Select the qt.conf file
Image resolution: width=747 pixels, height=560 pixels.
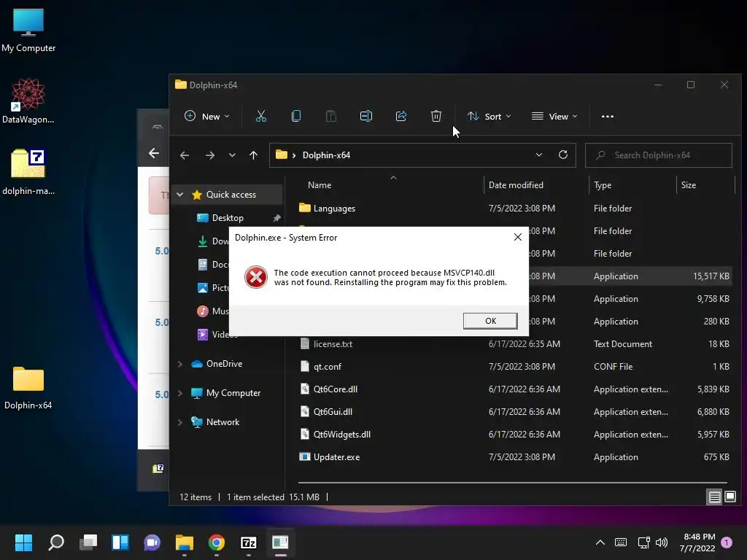coord(327,367)
